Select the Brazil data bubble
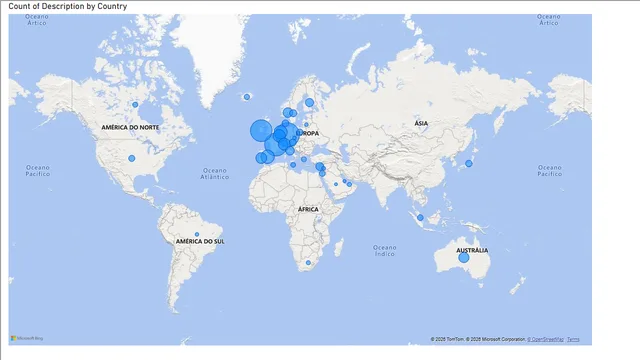 pyautogui.click(x=197, y=234)
